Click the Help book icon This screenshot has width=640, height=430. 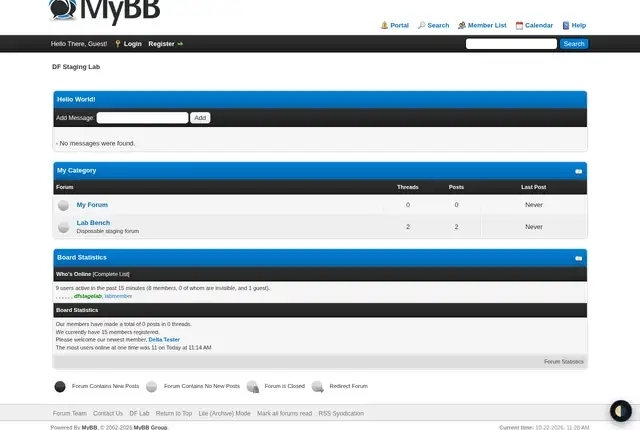tap(566, 25)
